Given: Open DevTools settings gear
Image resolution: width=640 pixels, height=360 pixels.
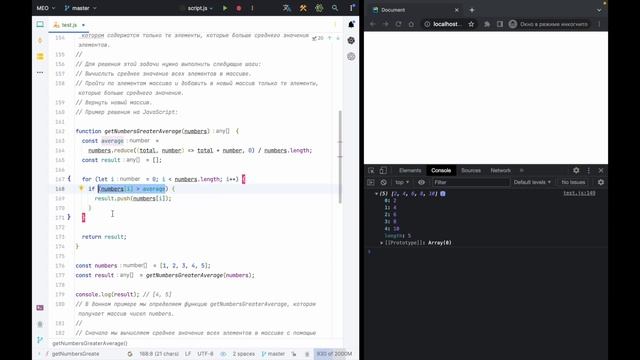Looking at the screenshot, I should [576, 170].
